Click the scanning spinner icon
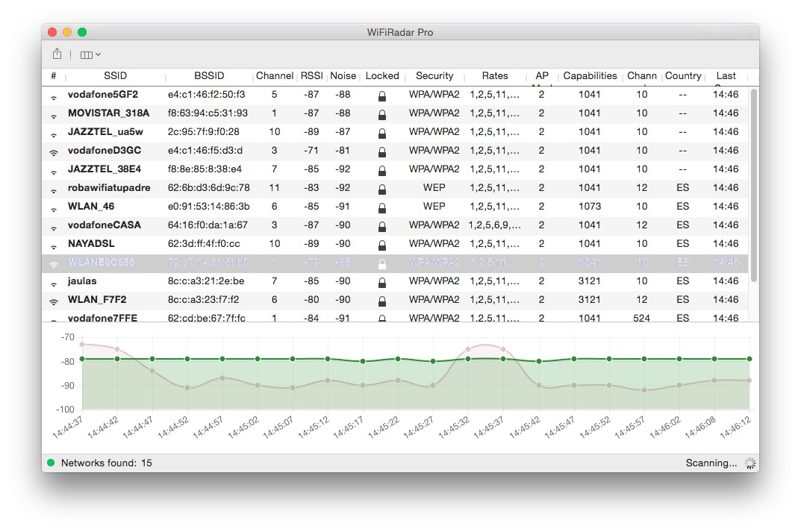 coord(749,463)
